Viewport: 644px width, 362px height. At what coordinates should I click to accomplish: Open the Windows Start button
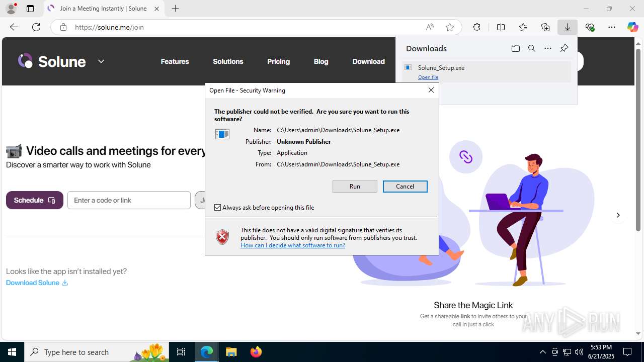pyautogui.click(x=12, y=352)
